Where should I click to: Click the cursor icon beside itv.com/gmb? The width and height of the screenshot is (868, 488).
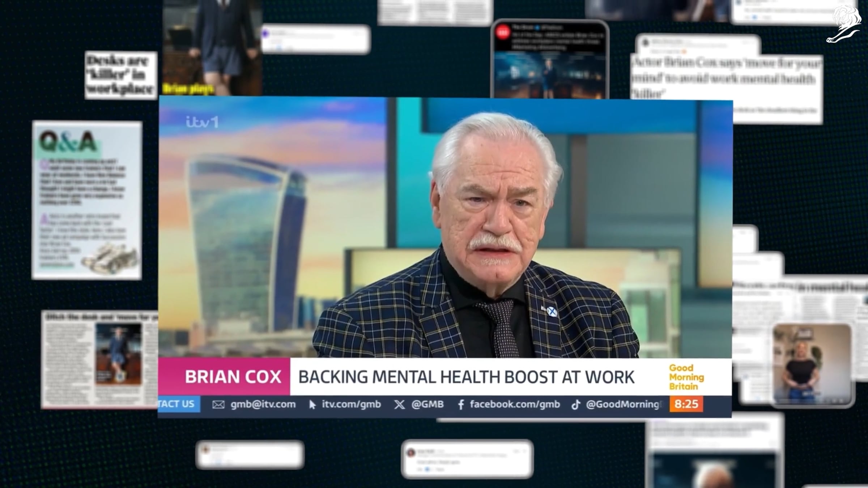point(312,404)
